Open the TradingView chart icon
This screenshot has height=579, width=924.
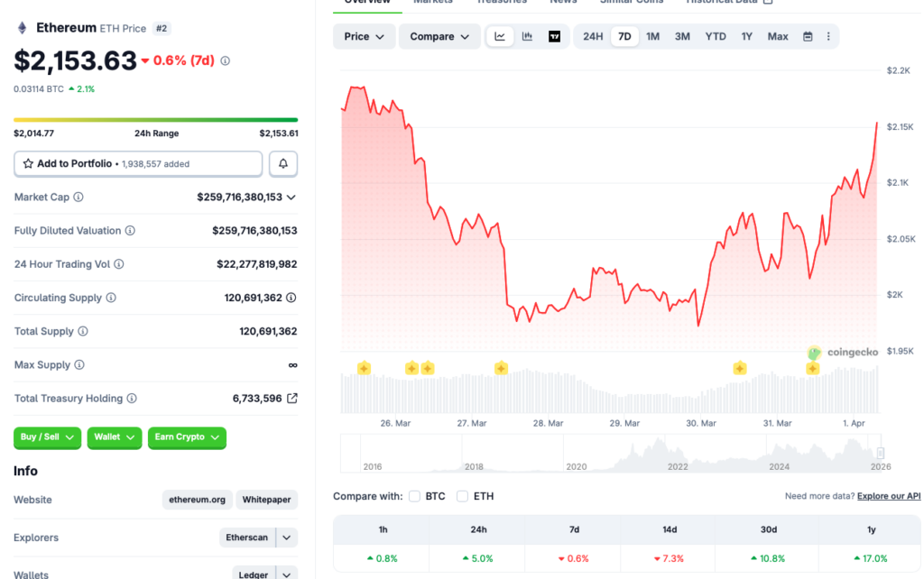[553, 36]
